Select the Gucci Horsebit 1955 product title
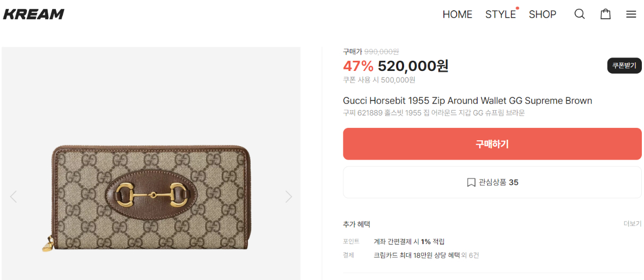 (467, 101)
